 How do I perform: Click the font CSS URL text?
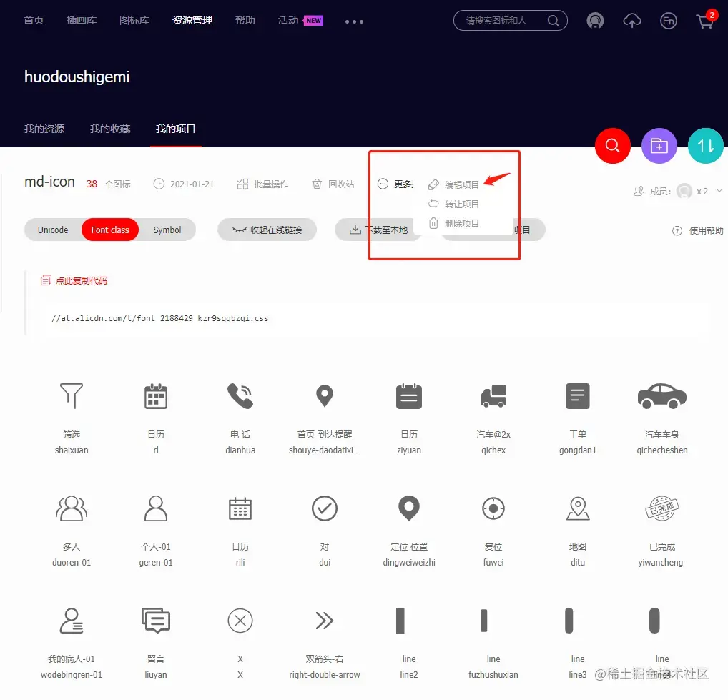159,318
